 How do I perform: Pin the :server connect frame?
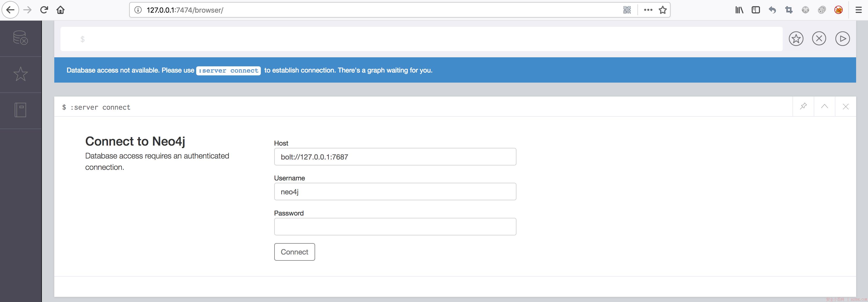coord(803,107)
